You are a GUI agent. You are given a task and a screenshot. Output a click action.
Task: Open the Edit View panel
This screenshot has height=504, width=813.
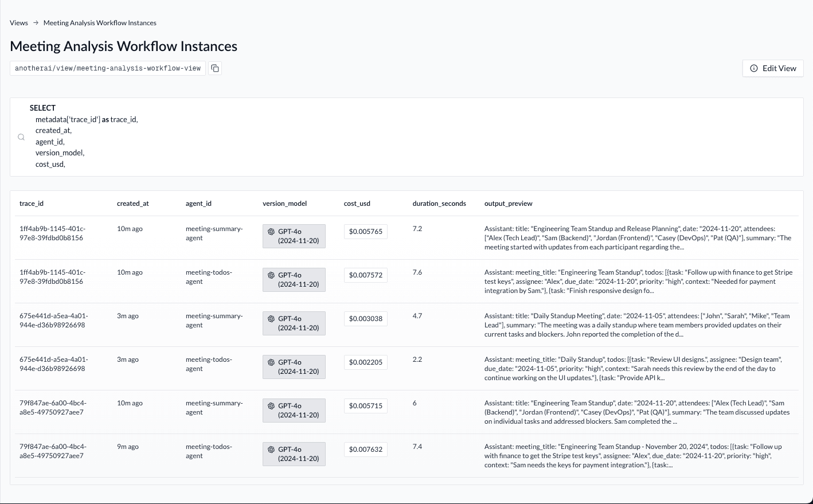(772, 68)
